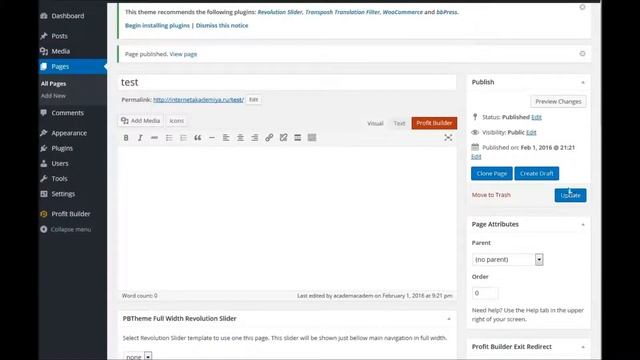Click the Order number field
This screenshot has width=640, height=360.
point(485,293)
